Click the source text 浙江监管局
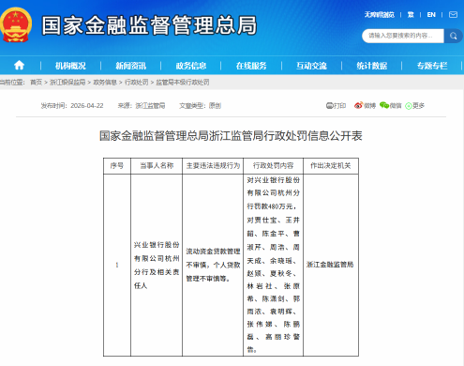This screenshot has width=464, height=366. [150, 106]
